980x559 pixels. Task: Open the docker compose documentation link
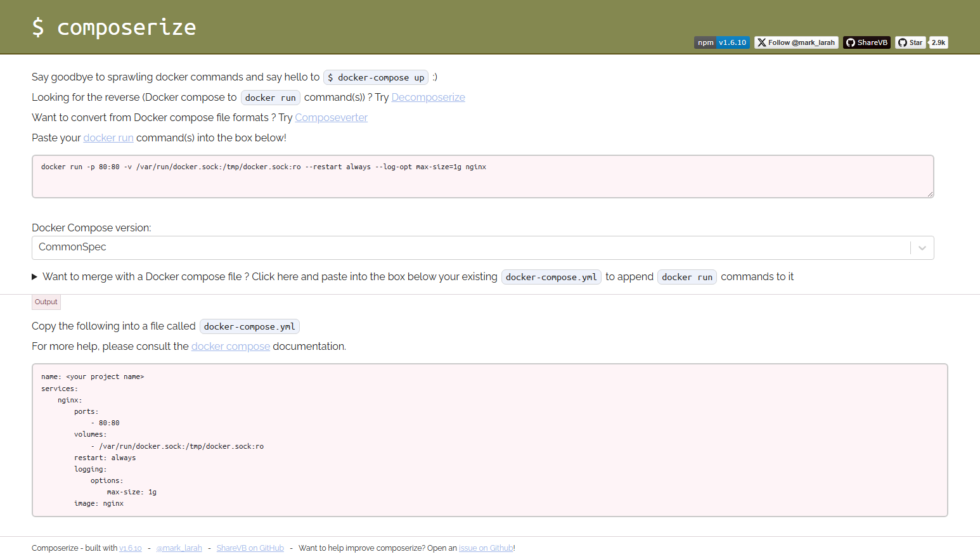point(231,346)
